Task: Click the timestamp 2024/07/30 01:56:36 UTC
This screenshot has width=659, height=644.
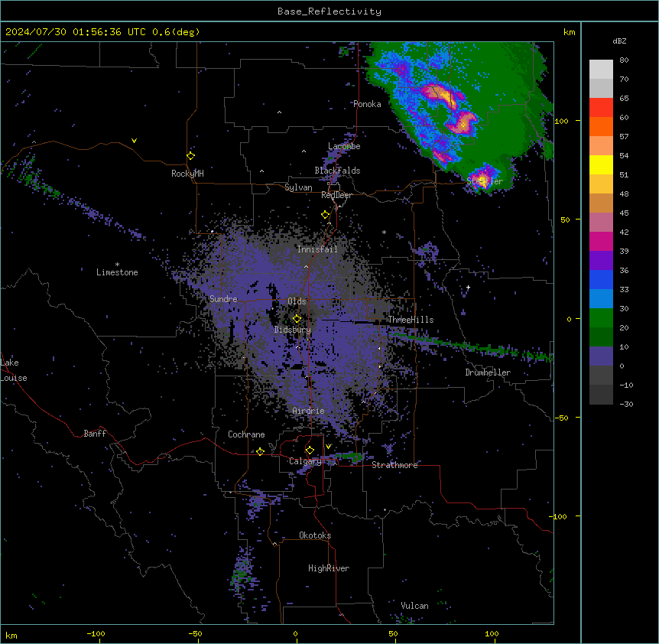Action: (x=76, y=32)
